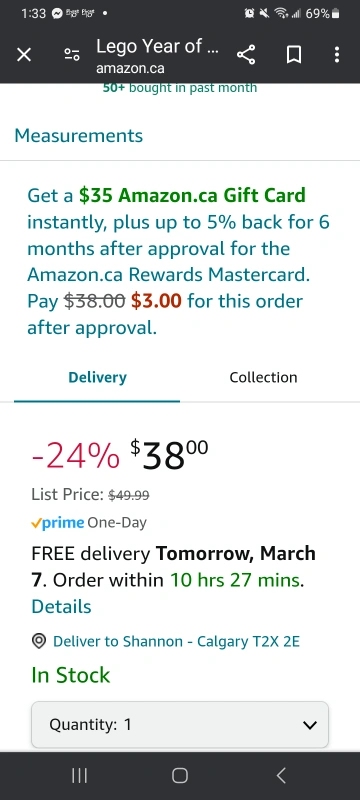Tap the share icon
Image resolution: width=360 pixels, height=800 pixels.
click(246, 55)
